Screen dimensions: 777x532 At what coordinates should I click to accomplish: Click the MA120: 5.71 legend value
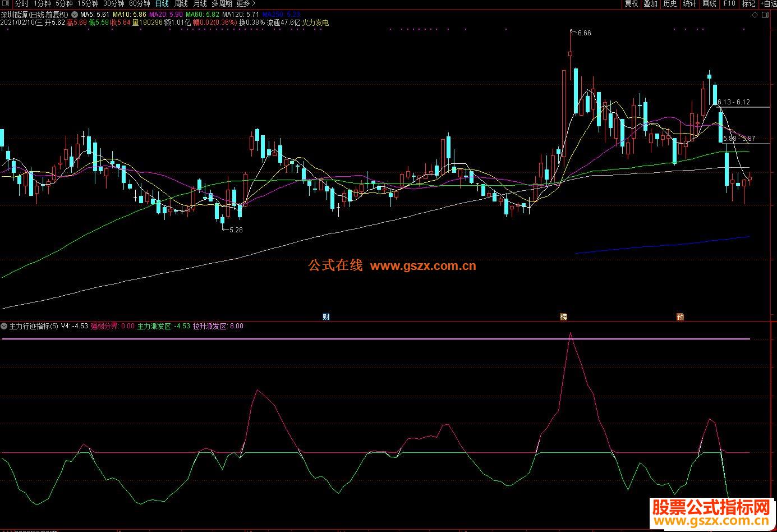(x=240, y=15)
